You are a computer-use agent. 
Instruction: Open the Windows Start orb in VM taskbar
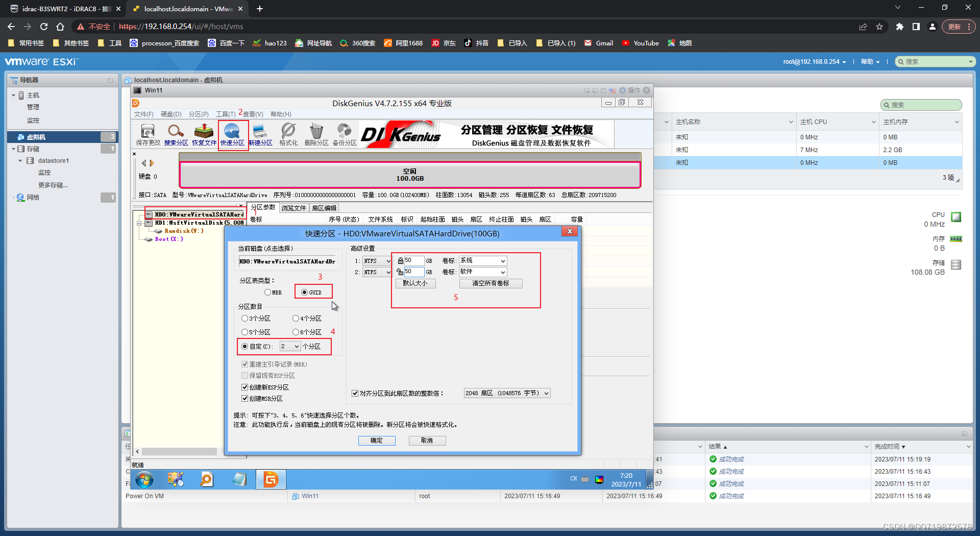tap(144, 479)
